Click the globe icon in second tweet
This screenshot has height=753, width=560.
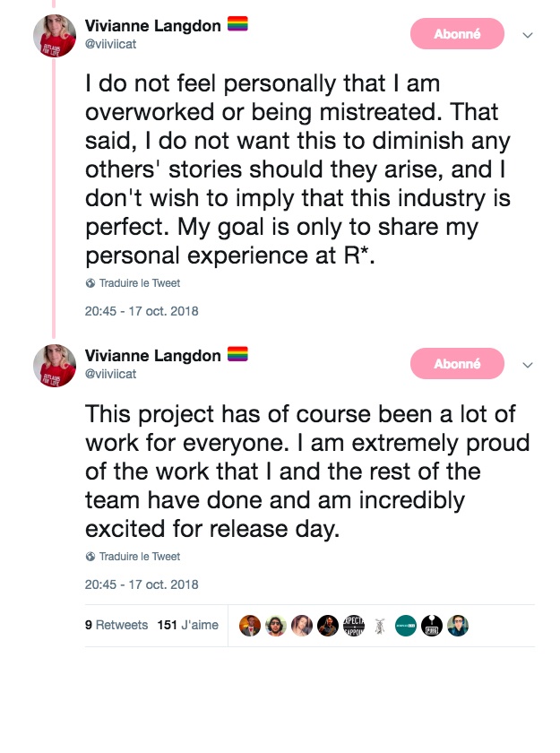point(90,557)
